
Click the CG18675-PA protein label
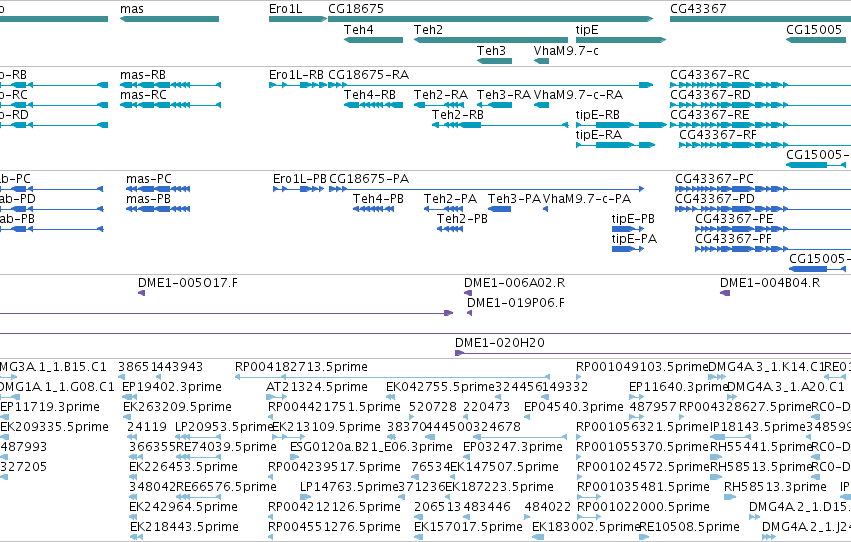coord(369,179)
